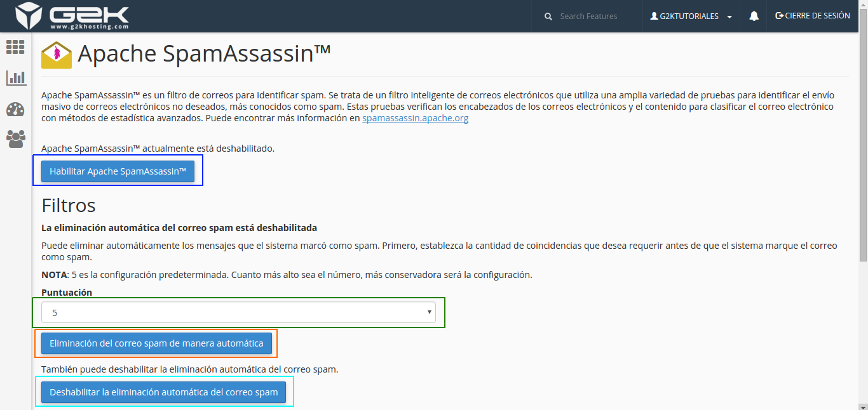This screenshot has width=868, height=410.
Task: Open statistics bar chart icon in sidebar
Action: [16, 78]
